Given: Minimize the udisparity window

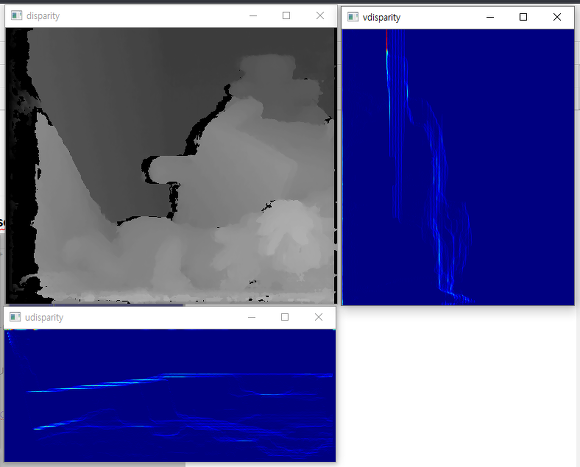Looking at the screenshot, I should tap(252, 317).
